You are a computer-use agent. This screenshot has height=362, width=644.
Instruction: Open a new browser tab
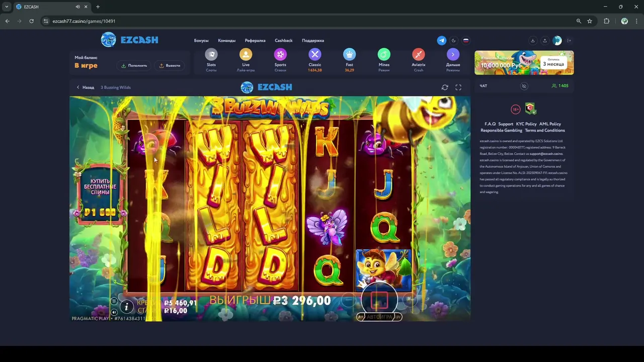pyautogui.click(x=98, y=7)
